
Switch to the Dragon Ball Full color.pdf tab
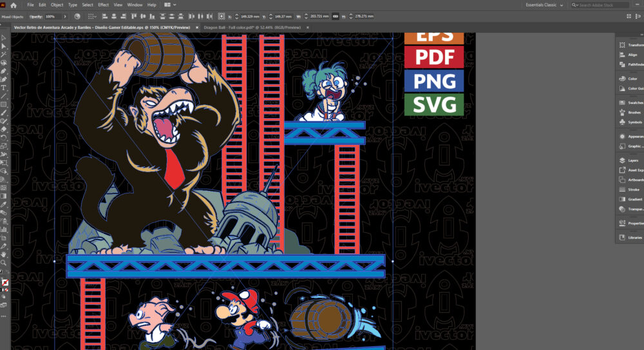(252, 28)
